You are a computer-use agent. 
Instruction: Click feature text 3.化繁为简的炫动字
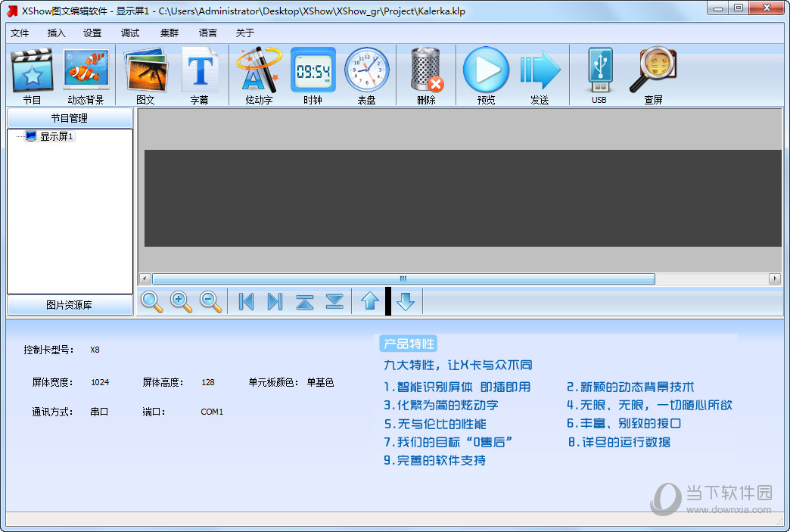(441, 405)
